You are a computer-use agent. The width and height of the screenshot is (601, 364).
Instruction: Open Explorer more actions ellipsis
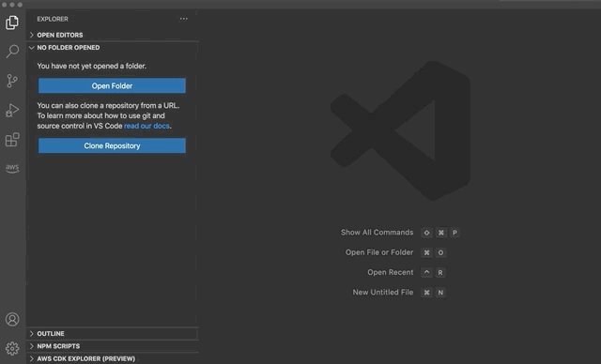coord(184,19)
